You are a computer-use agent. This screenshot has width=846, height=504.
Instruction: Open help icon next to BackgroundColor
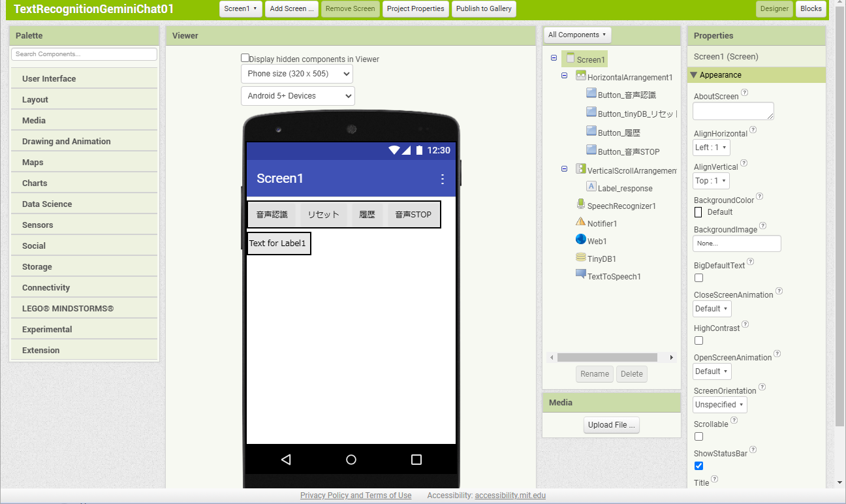tap(760, 197)
